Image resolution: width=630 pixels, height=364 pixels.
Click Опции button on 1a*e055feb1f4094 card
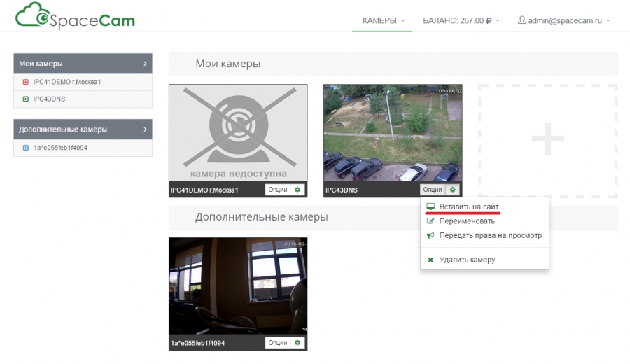pyautogui.click(x=278, y=343)
